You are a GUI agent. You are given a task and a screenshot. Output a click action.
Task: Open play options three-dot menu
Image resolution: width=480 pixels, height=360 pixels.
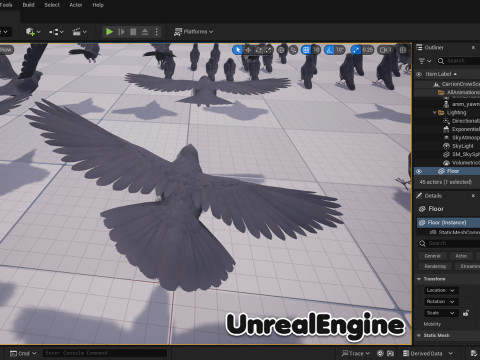click(x=156, y=32)
